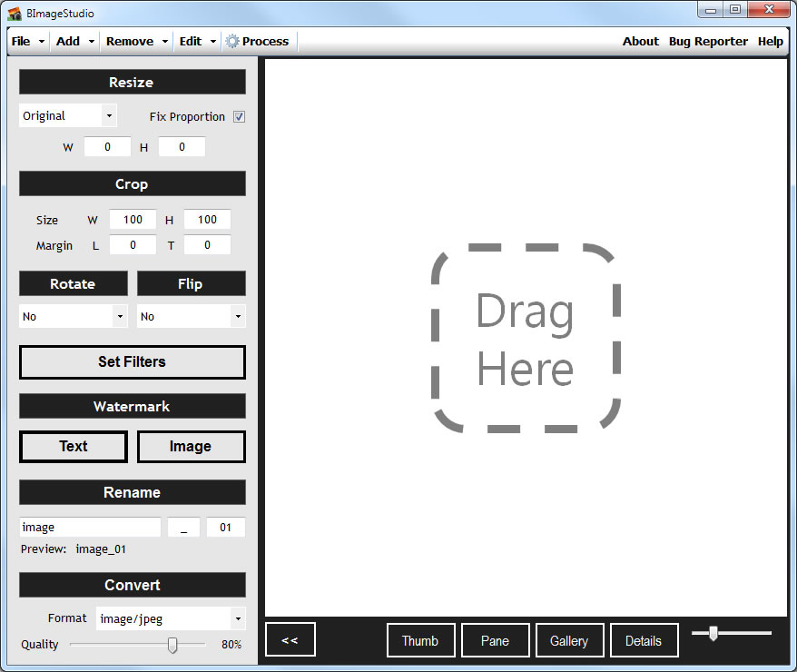This screenshot has width=797, height=672.
Task: Toggle the Fix Proportion checkbox
Action: click(x=239, y=117)
